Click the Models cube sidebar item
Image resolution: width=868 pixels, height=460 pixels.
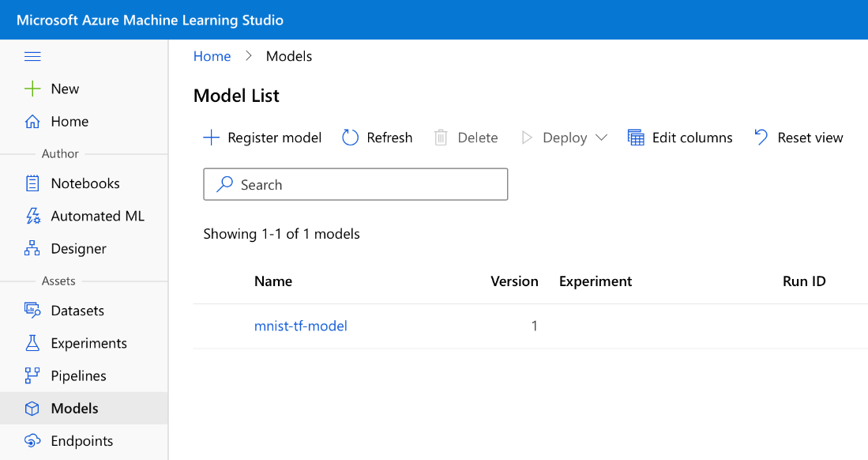85,409
